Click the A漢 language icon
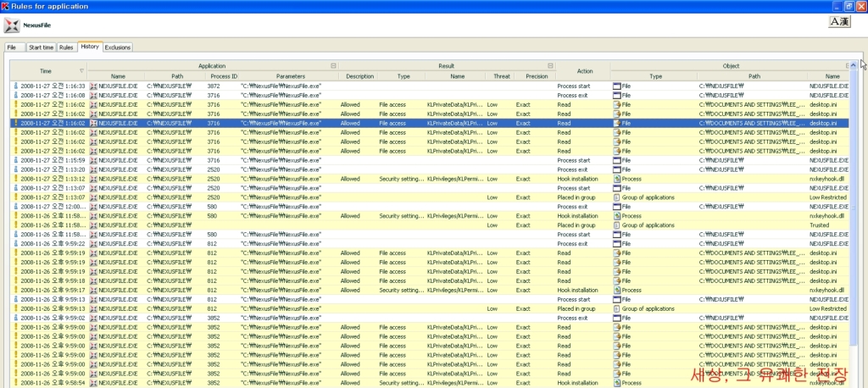Viewport: 868px width, 388px height. click(839, 21)
